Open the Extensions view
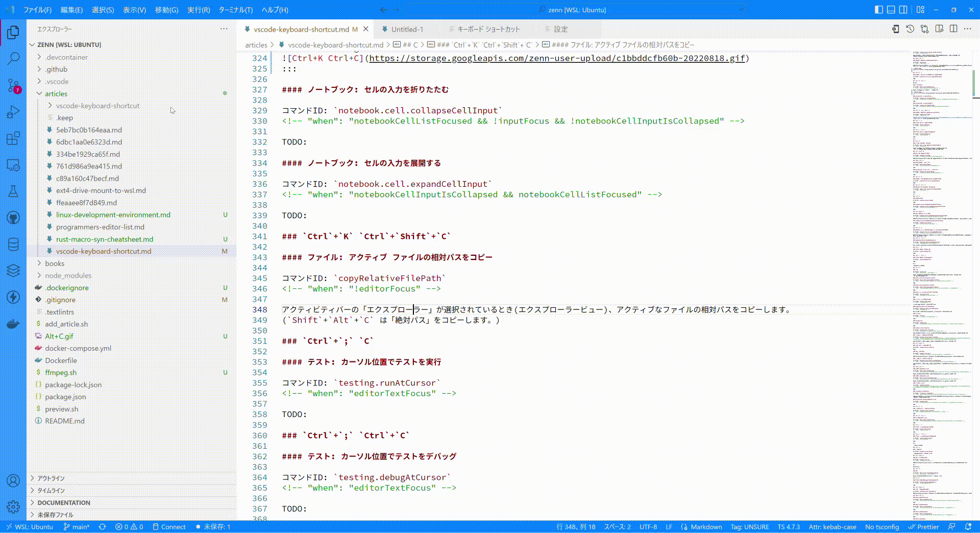 pyautogui.click(x=13, y=138)
